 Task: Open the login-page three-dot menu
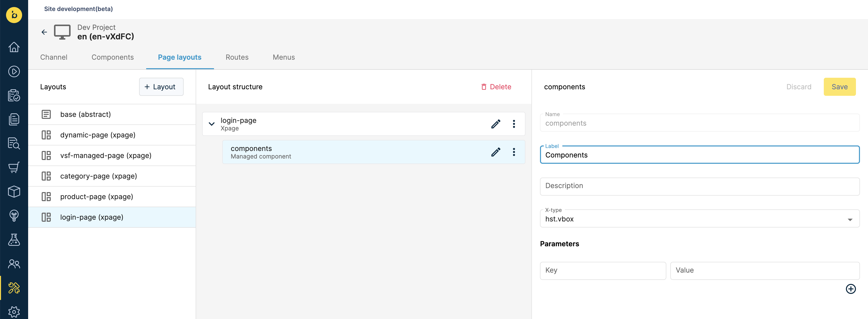coord(514,124)
